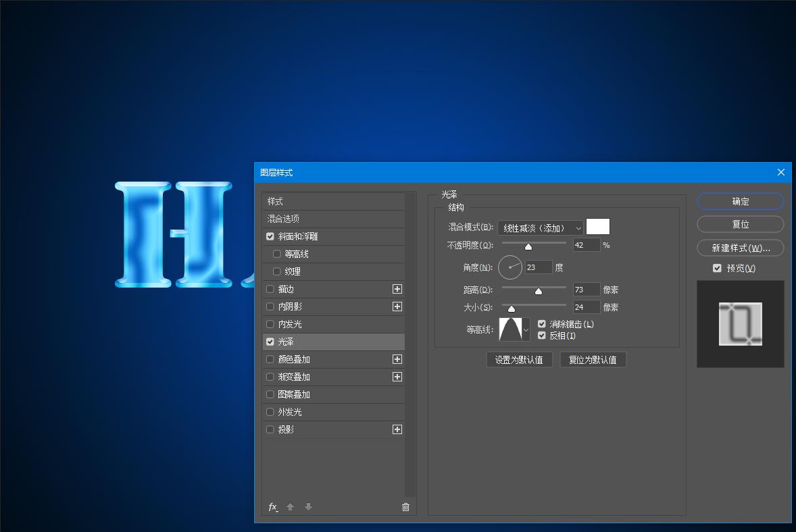
Task: Enable the 消除锯齿 checkbox
Action: [x=541, y=323]
